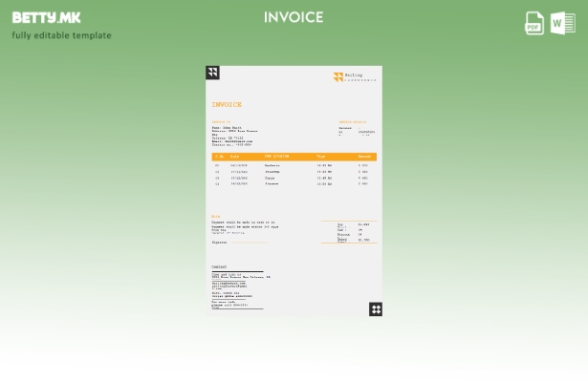Click the Note section payment terms text
This screenshot has width=588, height=382.
244,225
